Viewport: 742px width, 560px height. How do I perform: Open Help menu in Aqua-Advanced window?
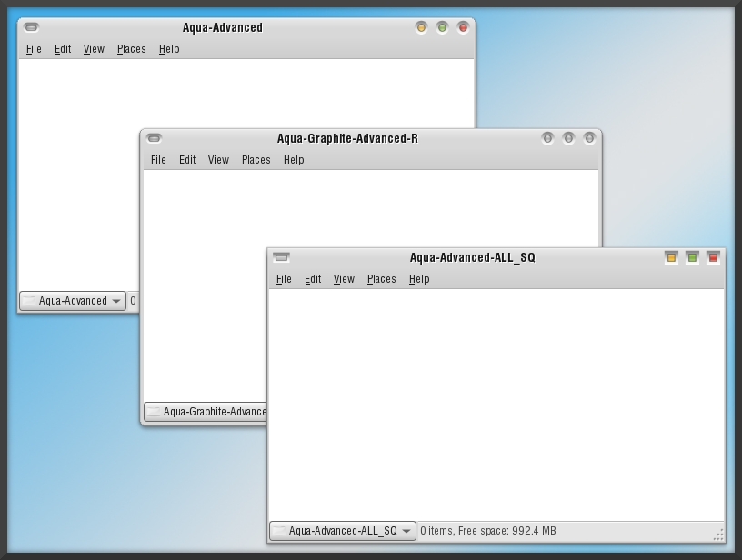(169, 49)
